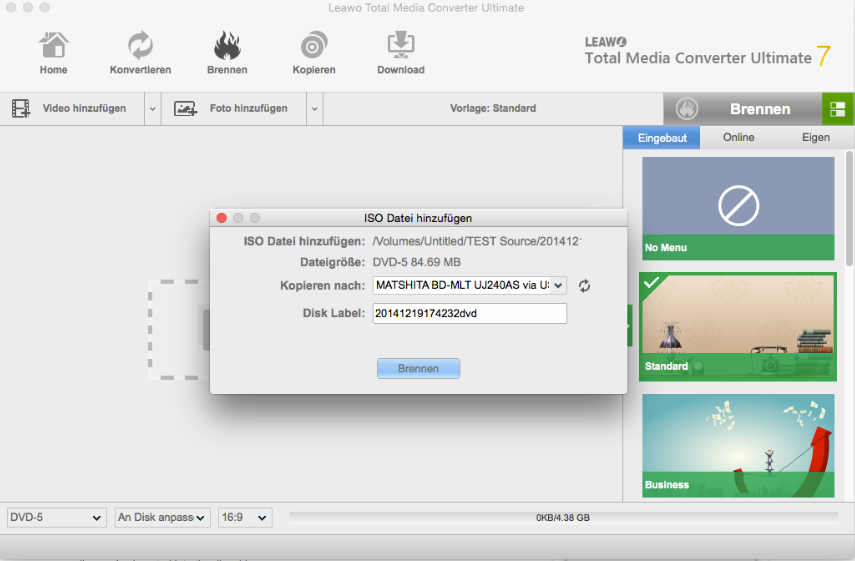Click the big Brennen button in toolbar
The image size is (855, 561).
(743, 109)
